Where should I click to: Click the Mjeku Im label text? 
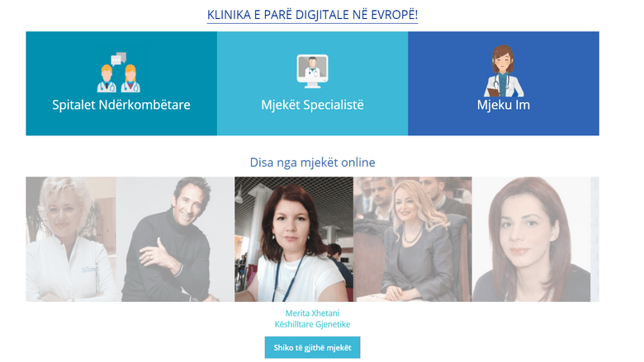[504, 105]
